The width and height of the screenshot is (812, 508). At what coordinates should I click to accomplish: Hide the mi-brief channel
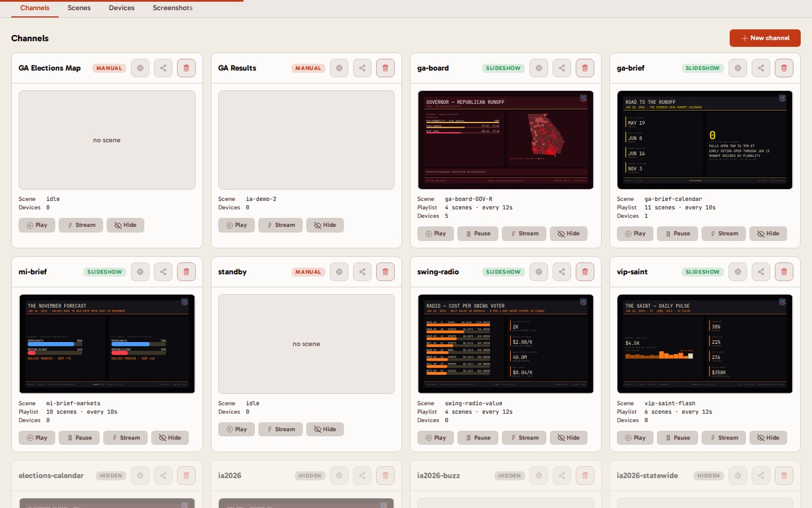170,438
